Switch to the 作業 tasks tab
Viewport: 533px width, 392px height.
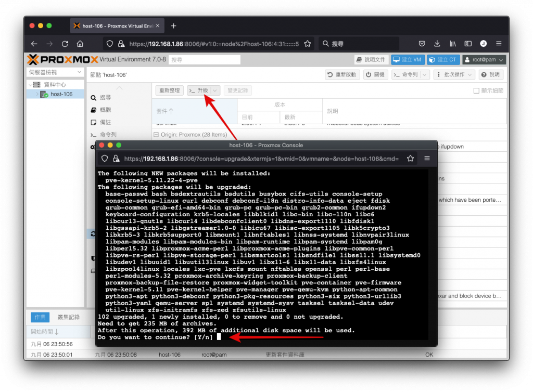[x=40, y=317]
